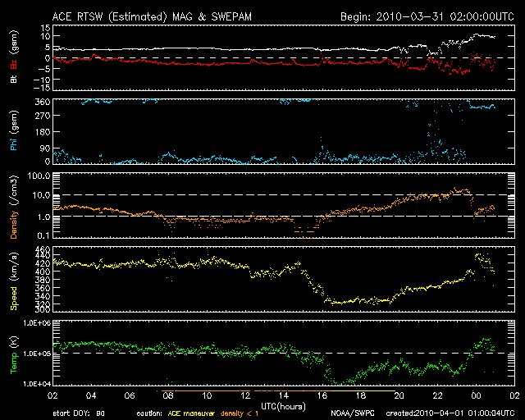
Task: Click the 00 hour tick label
Action: pos(476,395)
